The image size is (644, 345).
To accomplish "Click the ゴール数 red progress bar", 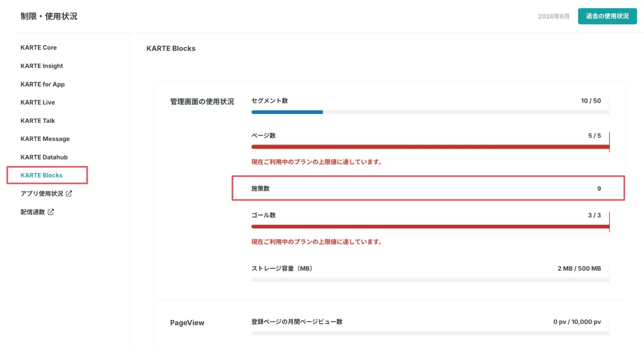I will (x=430, y=226).
